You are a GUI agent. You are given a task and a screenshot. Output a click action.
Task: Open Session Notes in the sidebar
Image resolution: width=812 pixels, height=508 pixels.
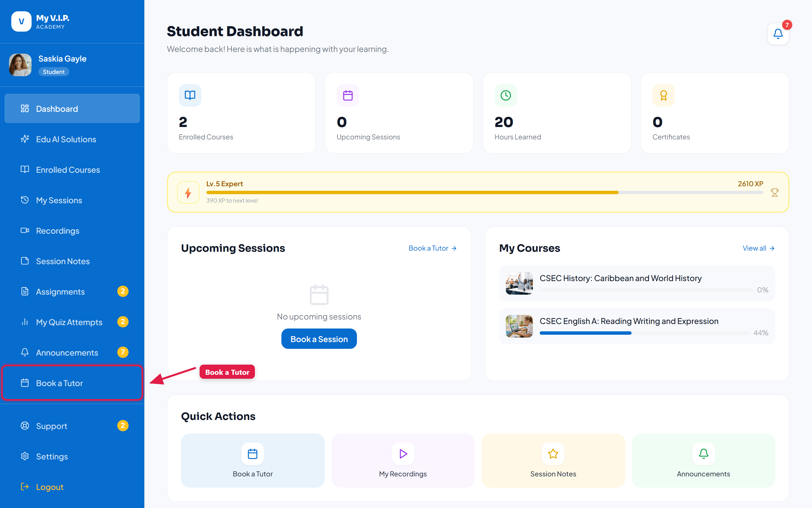point(72,261)
